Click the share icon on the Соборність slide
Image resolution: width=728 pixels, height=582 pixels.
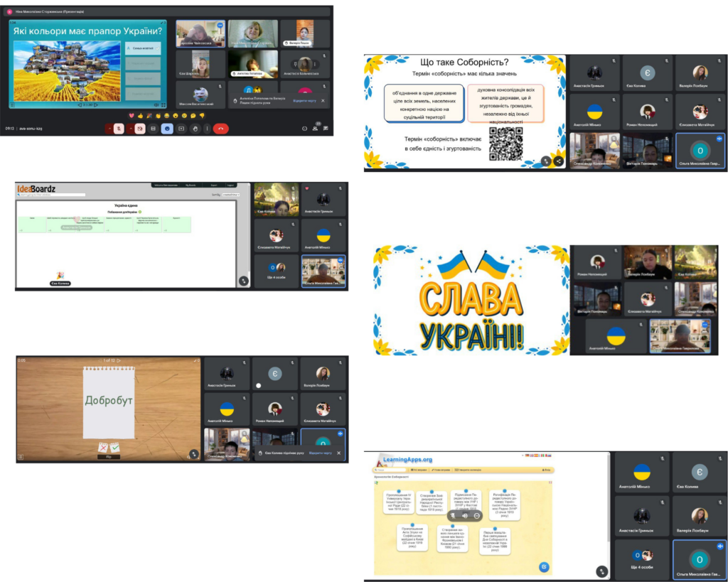(559, 161)
